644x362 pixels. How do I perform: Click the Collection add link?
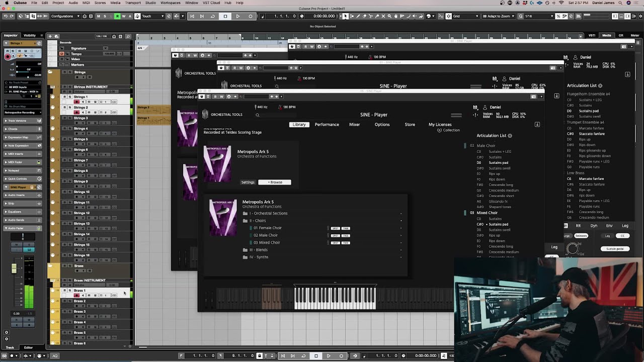tap(448, 130)
